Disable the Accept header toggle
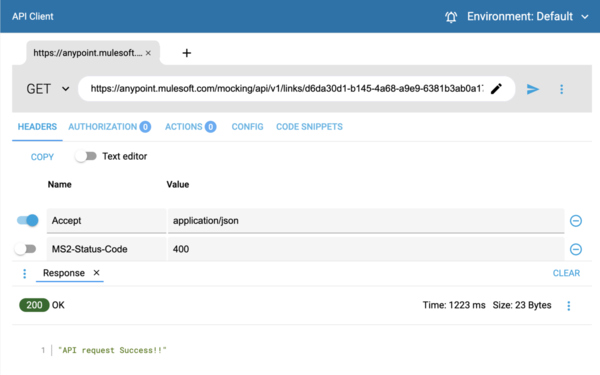The height and width of the screenshot is (375, 600). pyautogui.click(x=28, y=220)
